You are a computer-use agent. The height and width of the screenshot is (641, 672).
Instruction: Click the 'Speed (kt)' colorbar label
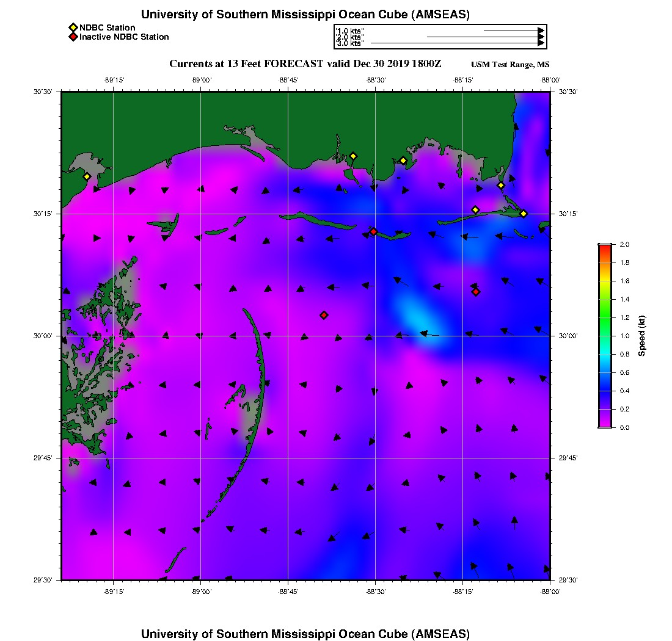point(641,336)
